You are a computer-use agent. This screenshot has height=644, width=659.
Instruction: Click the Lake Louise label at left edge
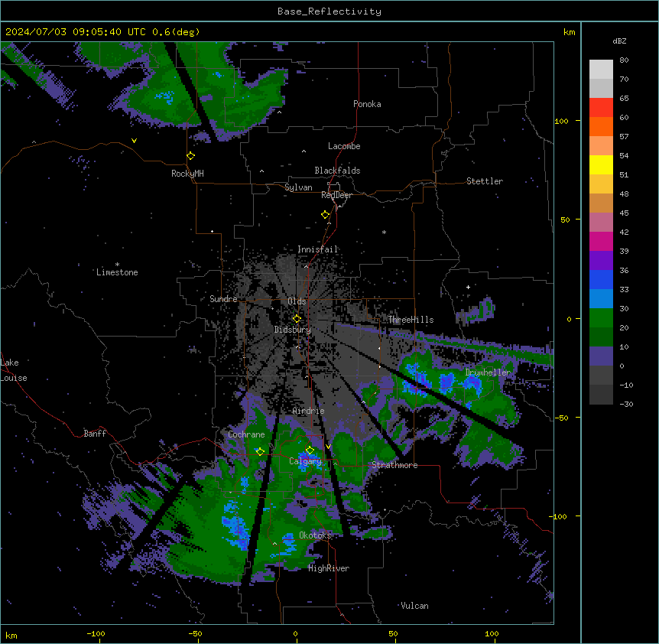(x=14, y=370)
